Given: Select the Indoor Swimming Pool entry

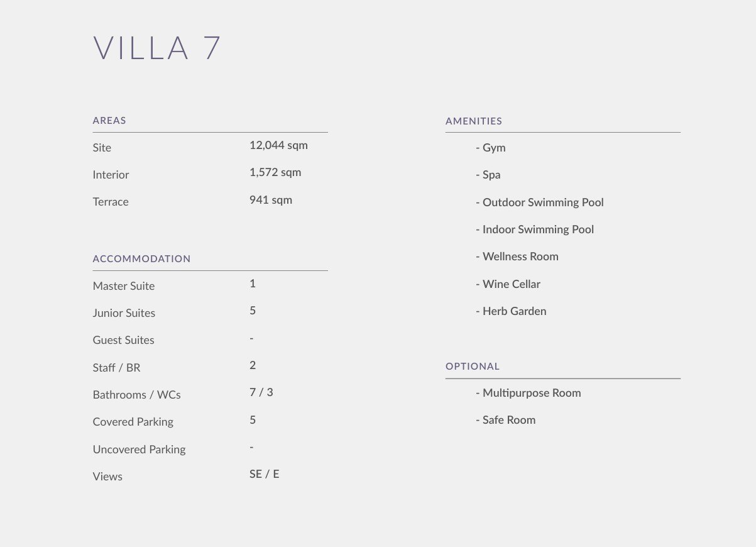Looking at the screenshot, I should [537, 229].
